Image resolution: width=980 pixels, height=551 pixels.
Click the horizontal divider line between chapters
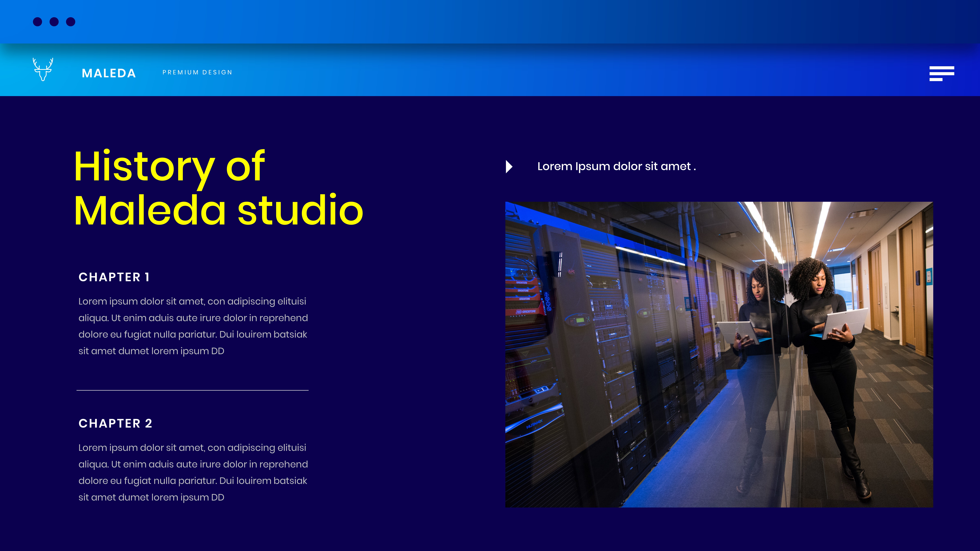click(193, 390)
